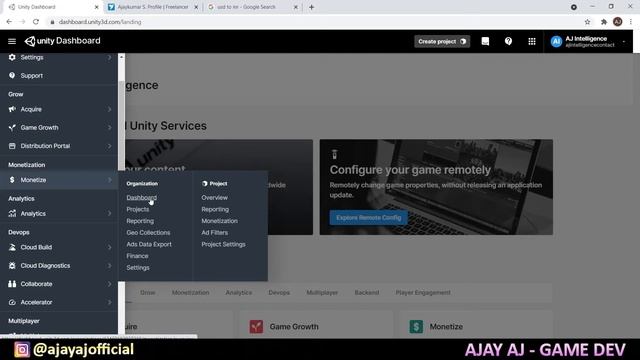This screenshot has width=640, height=360.
Task: Open the notifications inbox icon
Action: click(x=485, y=41)
